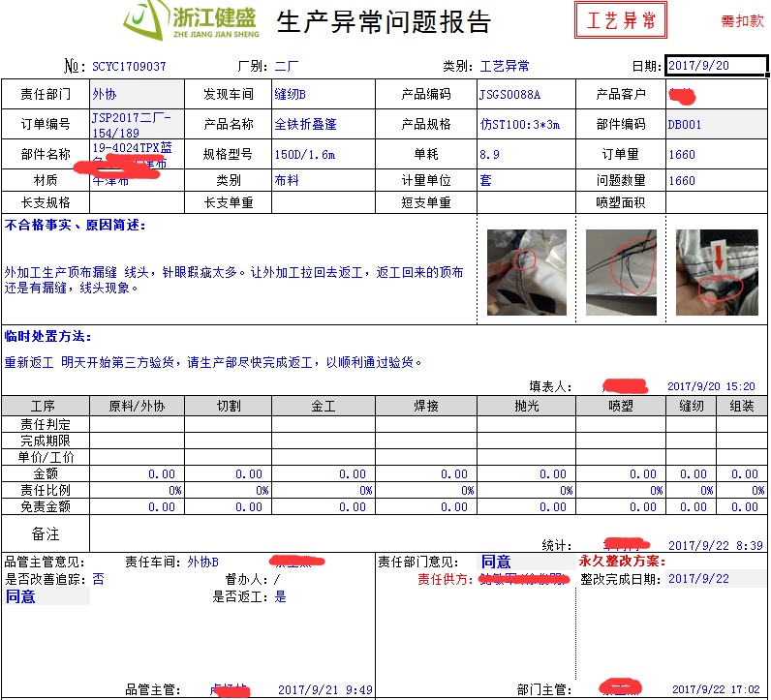Select the date field showing 2017/9/20

tap(715, 66)
